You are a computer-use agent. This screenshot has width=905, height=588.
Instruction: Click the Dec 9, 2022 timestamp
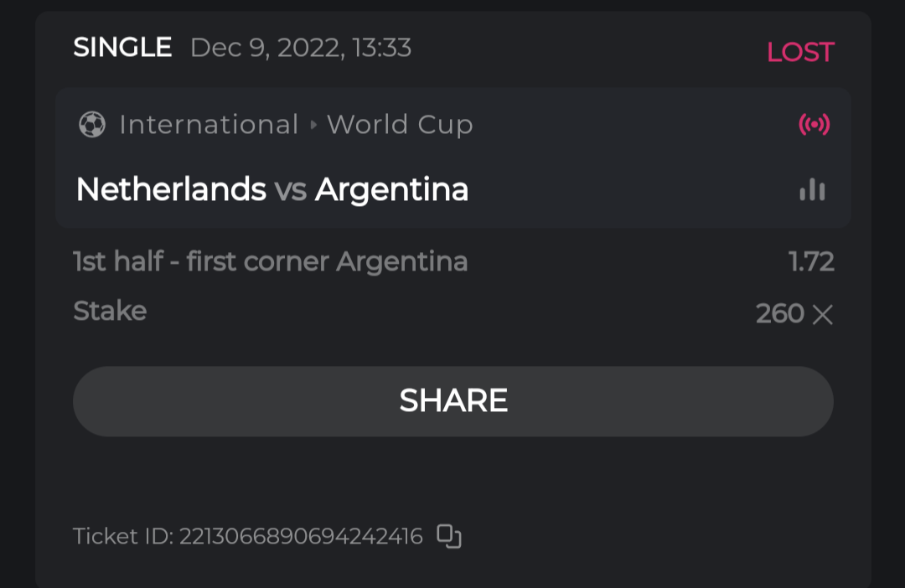pos(301,48)
